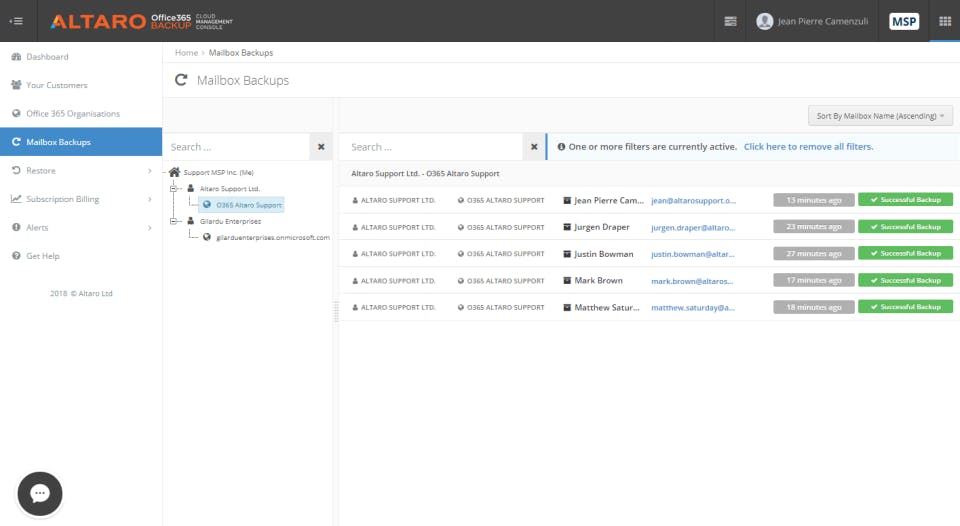The width and height of the screenshot is (960, 526).
Task: Click the 23 minutes ago timestamp
Action: click(814, 227)
